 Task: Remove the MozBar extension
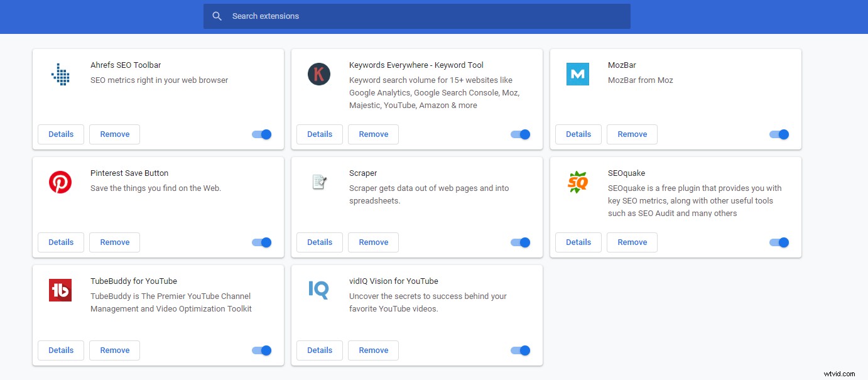632,134
